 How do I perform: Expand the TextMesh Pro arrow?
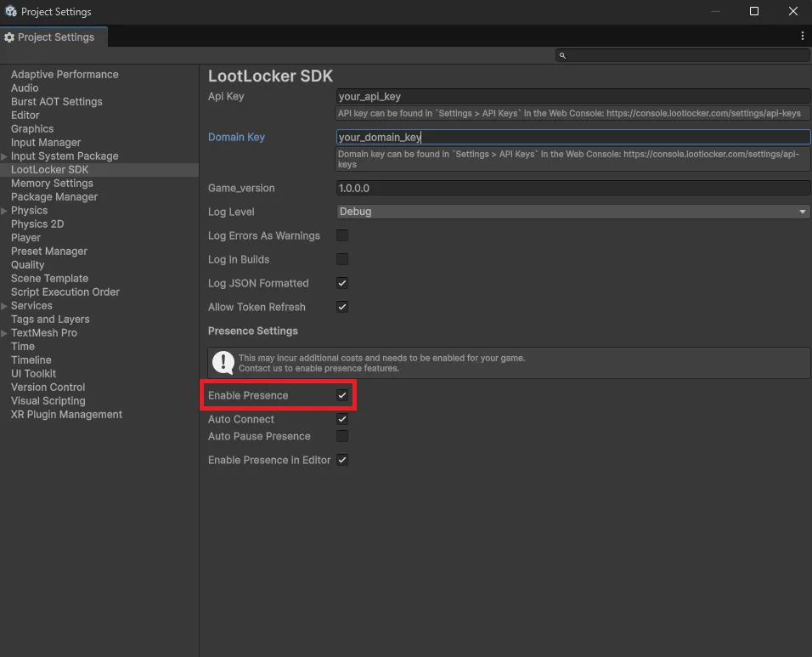point(4,333)
